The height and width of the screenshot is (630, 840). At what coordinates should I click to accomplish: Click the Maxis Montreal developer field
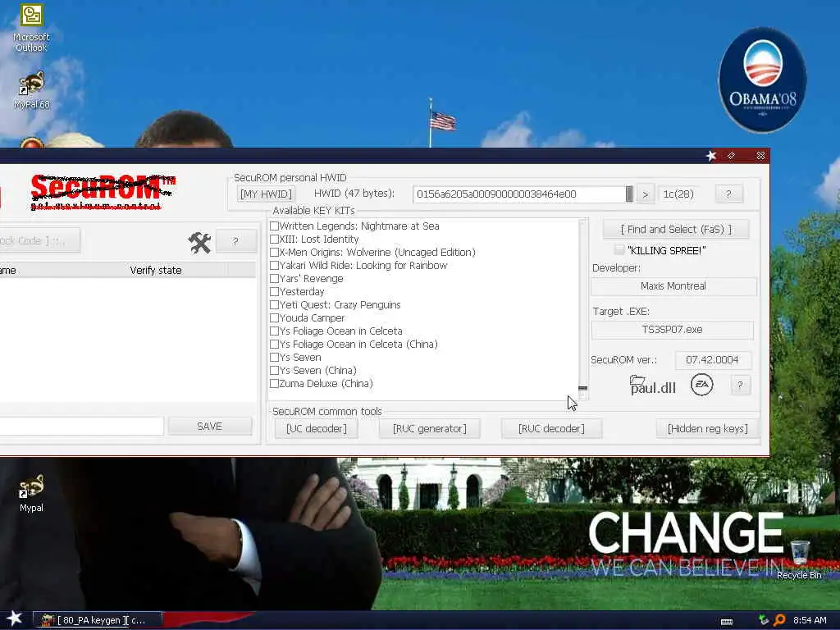point(673,286)
